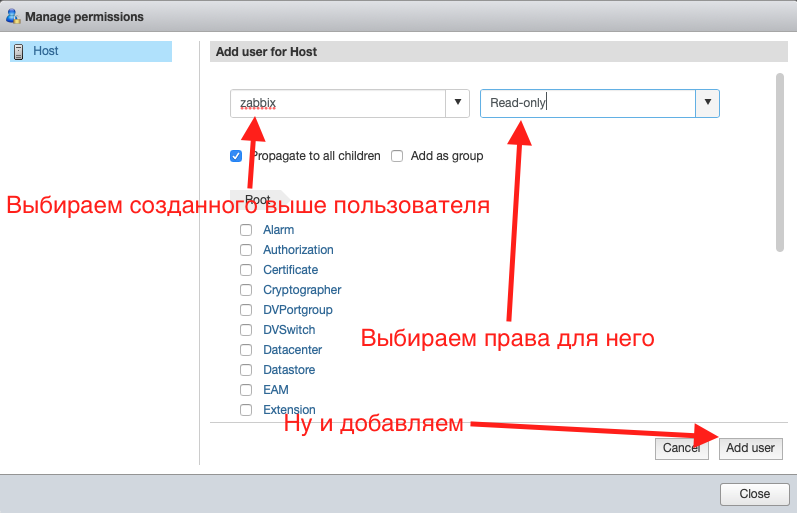Viewport: 797px width, 513px height.
Task: Select Host item in the sidebar
Action: click(x=46, y=51)
